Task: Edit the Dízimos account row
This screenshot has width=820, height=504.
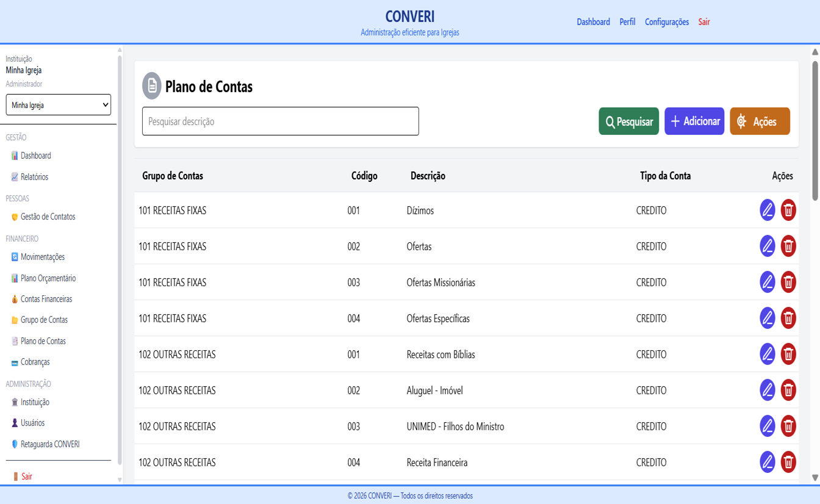Action: click(x=768, y=210)
